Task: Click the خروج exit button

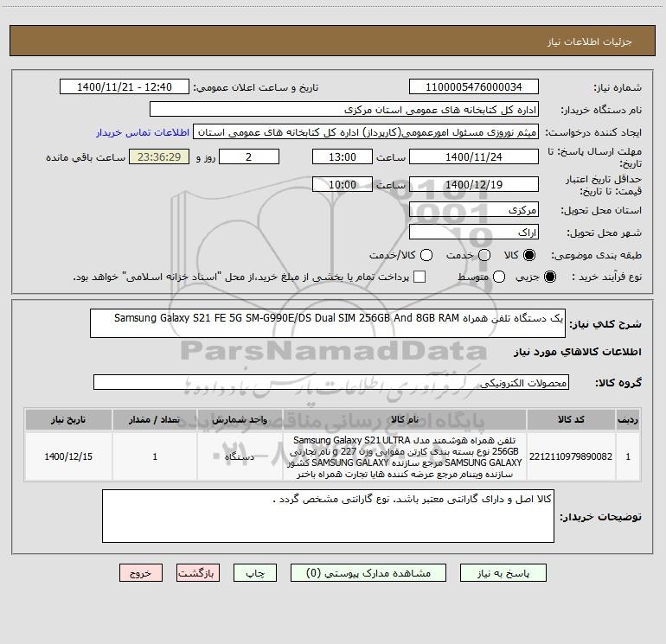Action: tap(141, 573)
